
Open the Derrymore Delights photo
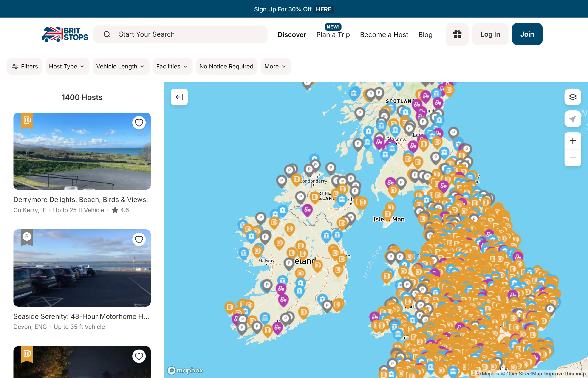(x=82, y=151)
